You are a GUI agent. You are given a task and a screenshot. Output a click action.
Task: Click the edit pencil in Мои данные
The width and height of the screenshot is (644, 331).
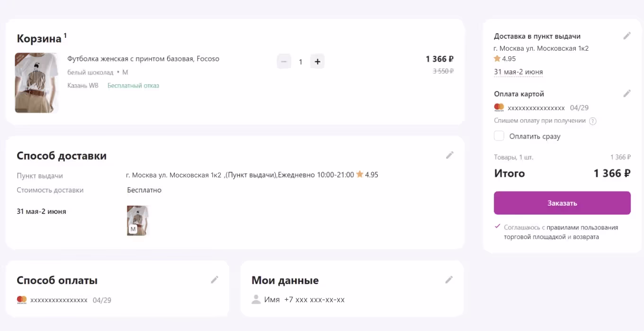[449, 279]
